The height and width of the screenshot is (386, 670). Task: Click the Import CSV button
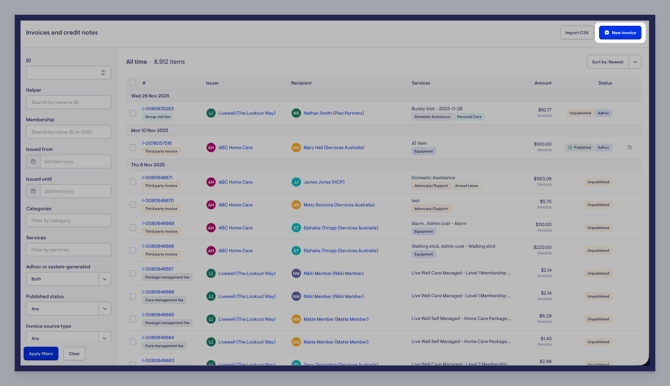click(x=577, y=33)
